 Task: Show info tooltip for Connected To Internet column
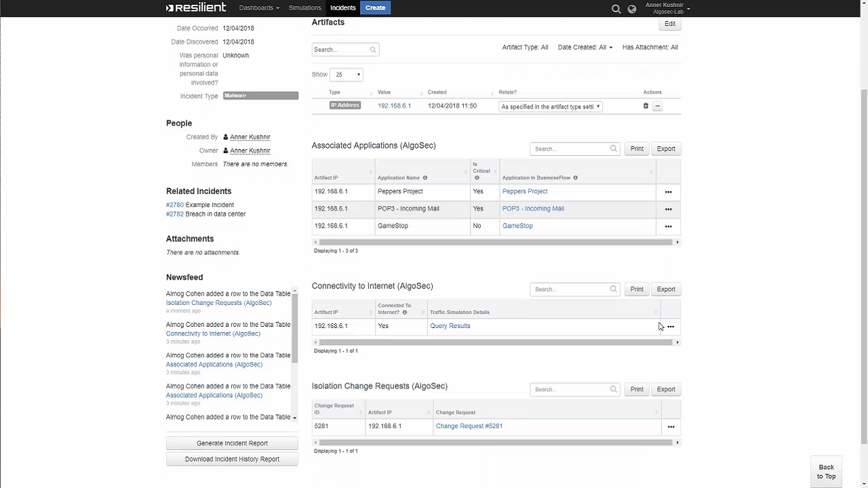(x=405, y=312)
